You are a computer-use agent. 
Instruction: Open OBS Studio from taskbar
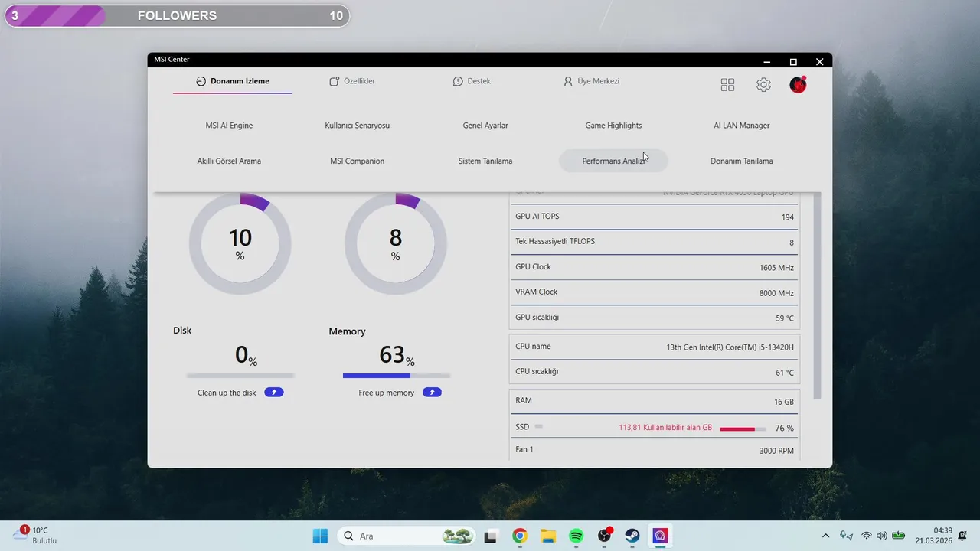point(605,536)
